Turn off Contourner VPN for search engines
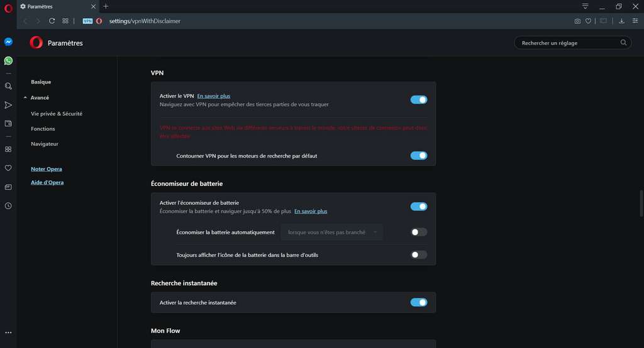This screenshot has width=644, height=348. pyautogui.click(x=418, y=155)
